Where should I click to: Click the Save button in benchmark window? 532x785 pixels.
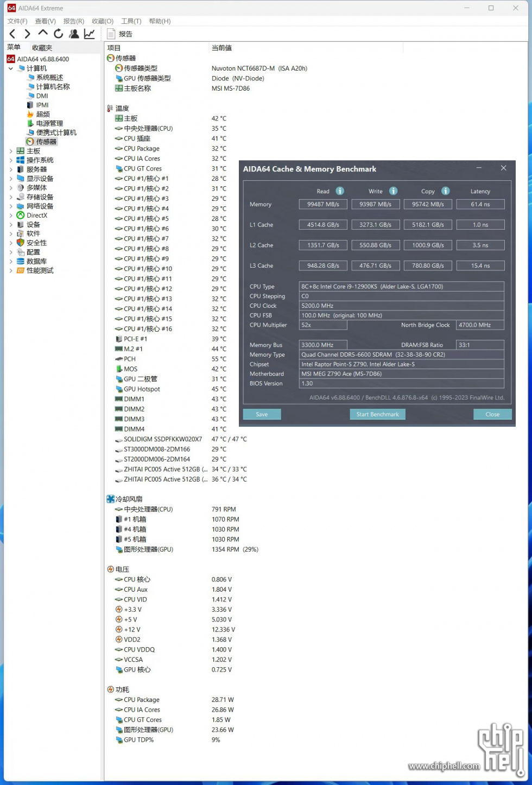point(262,414)
